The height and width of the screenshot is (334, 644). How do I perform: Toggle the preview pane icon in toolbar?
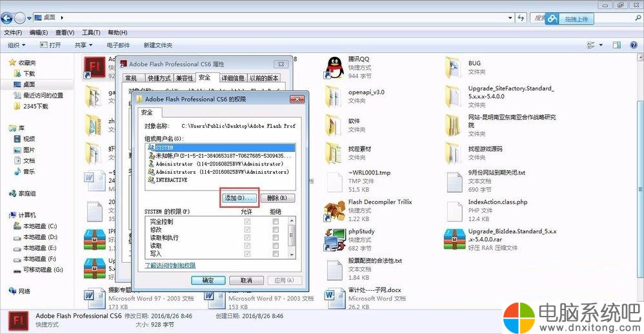click(616, 45)
